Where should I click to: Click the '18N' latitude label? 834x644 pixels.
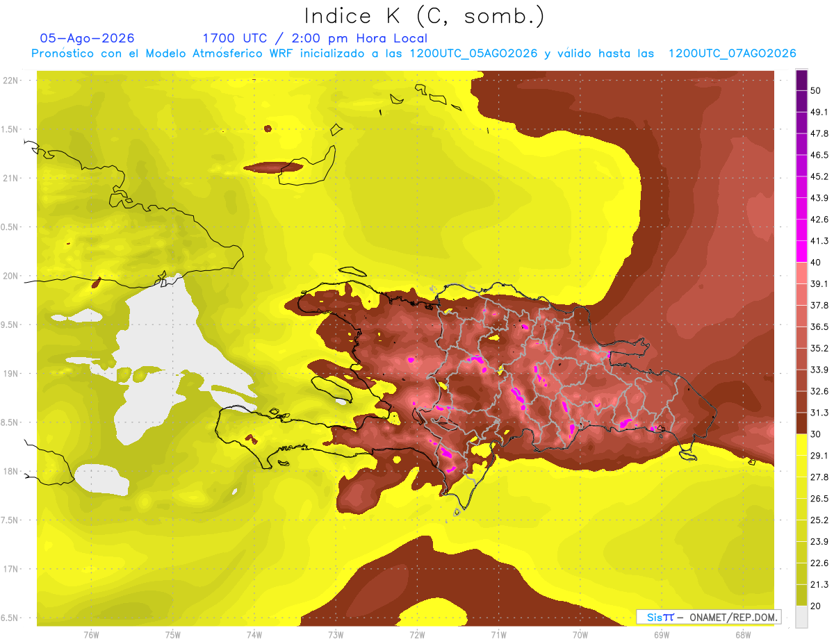12,472
